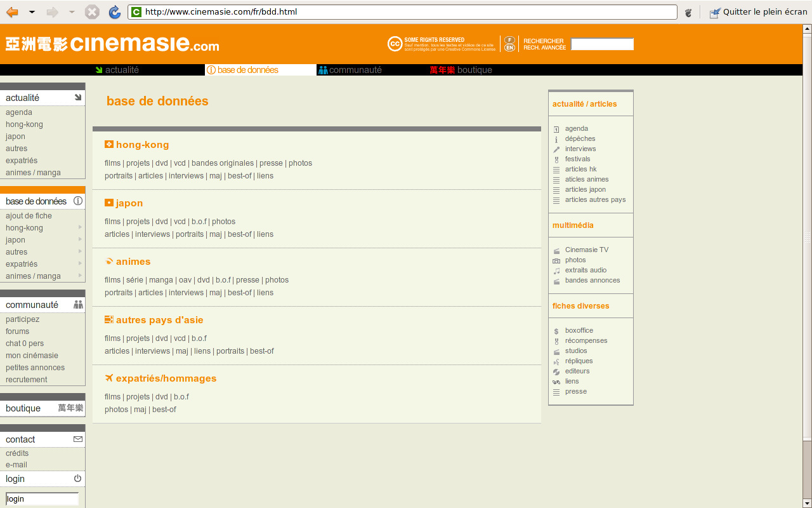Click the dollar icon beside boxoffice

click(556, 331)
